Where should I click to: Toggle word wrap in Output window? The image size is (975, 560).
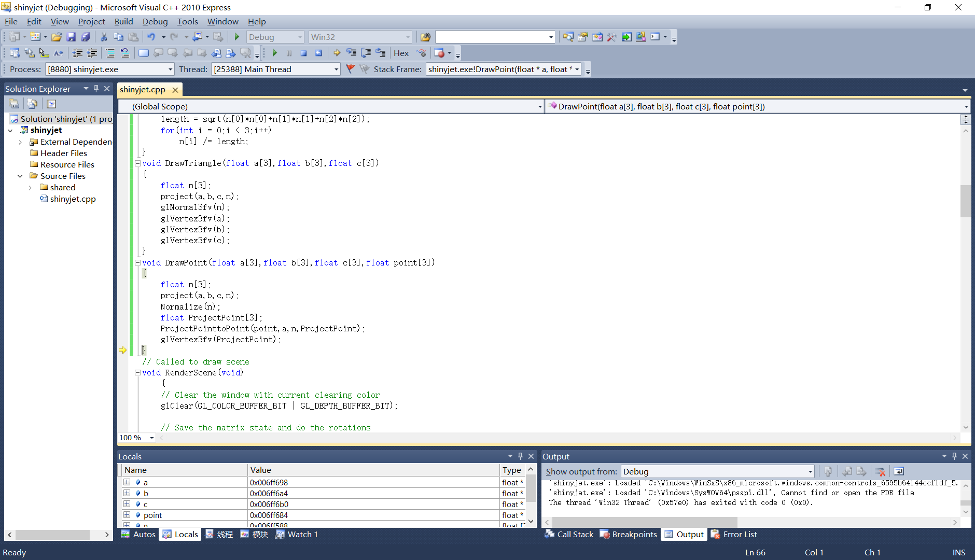[899, 471]
